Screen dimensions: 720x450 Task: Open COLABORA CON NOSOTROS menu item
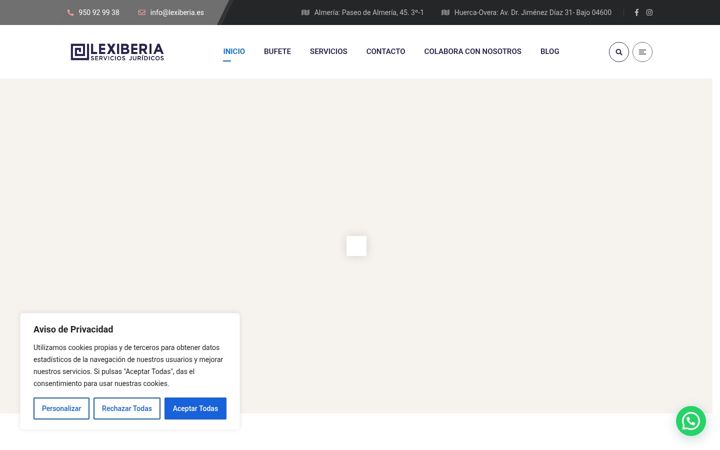click(x=472, y=51)
